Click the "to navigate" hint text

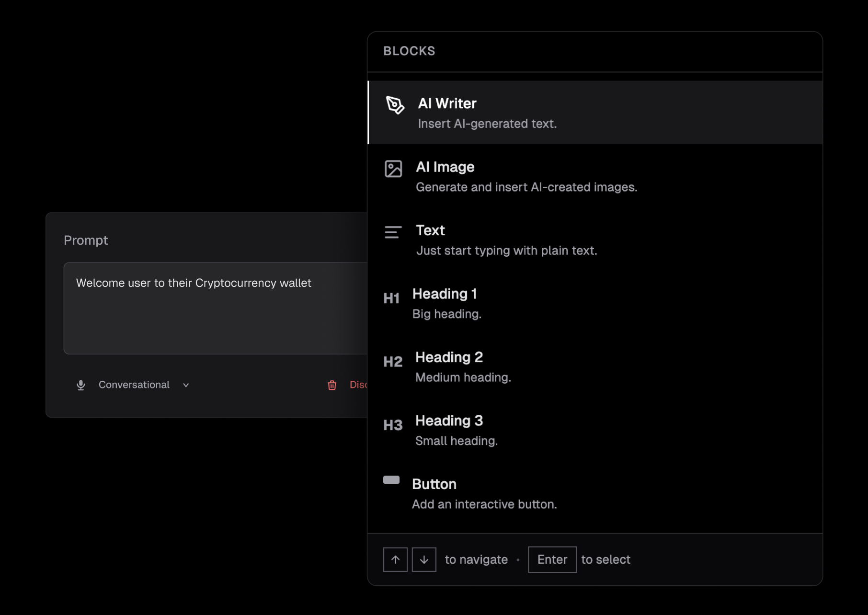[x=476, y=559]
